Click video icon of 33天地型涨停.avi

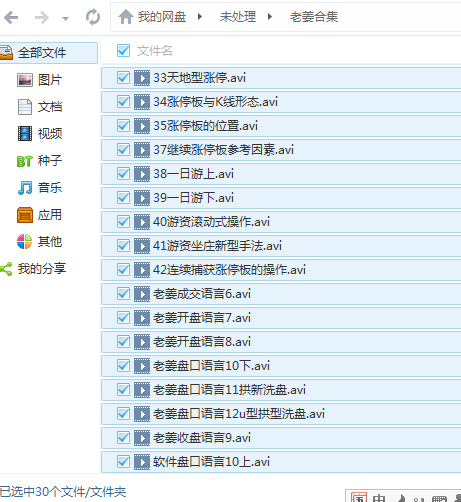pyautogui.click(x=142, y=78)
